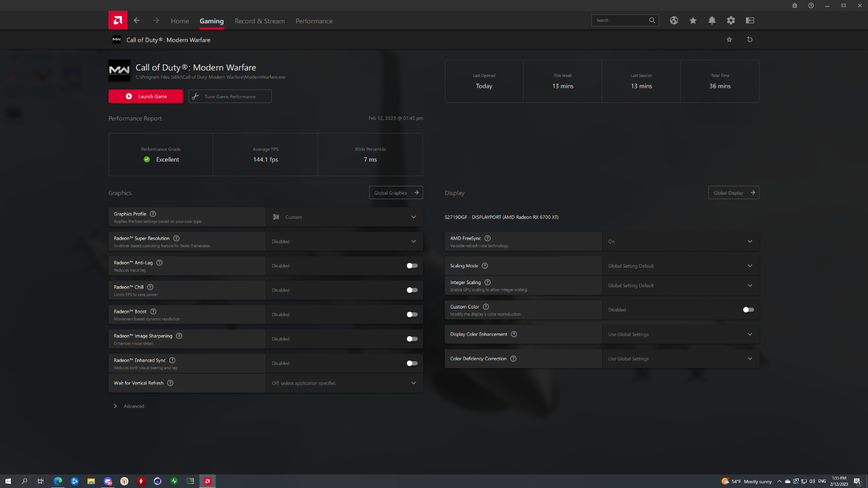Open the AMD FreeSync dropdown
This screenshot has height=488, width=868.
[x=681, y=241]
